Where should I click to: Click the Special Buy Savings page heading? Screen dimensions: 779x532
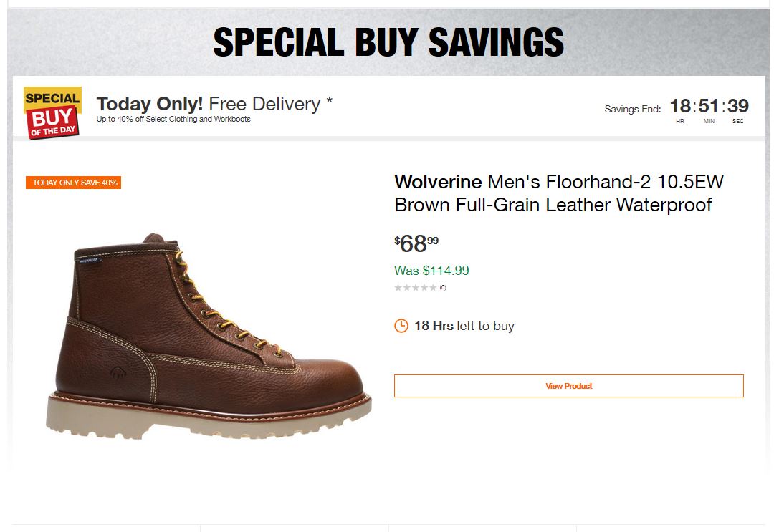(x=389, y=42)
